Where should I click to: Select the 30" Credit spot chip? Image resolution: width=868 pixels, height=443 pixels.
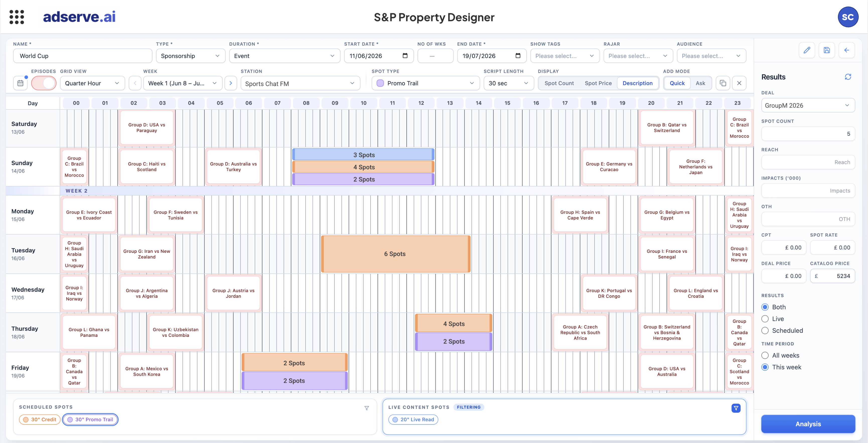tap(40, 419)
